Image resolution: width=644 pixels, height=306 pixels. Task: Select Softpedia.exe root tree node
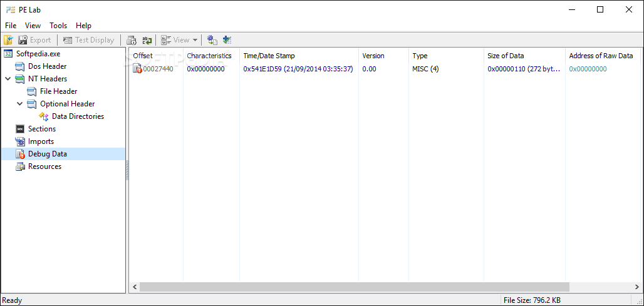pyautogui.click(x=38, y=53)
